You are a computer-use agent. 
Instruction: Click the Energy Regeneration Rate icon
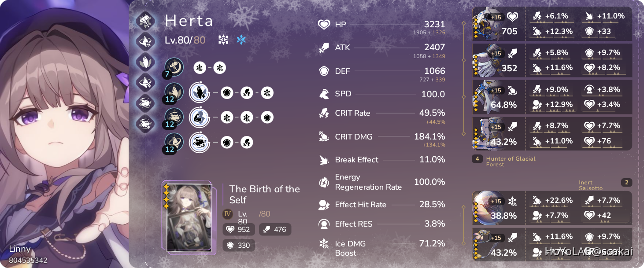[x=324, y=181]
